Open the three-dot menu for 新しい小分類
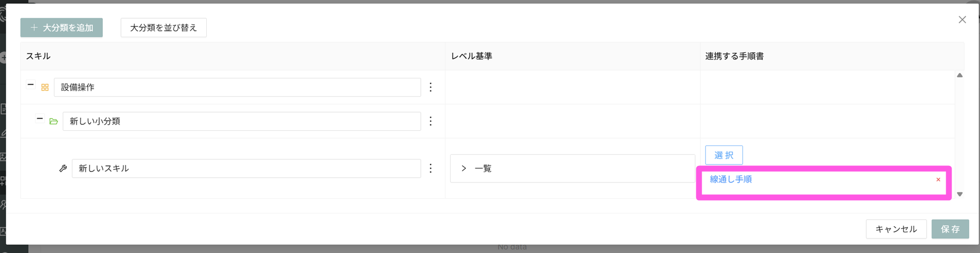The height and width of the screenshot is (253, 980). [x=431, y=121]
